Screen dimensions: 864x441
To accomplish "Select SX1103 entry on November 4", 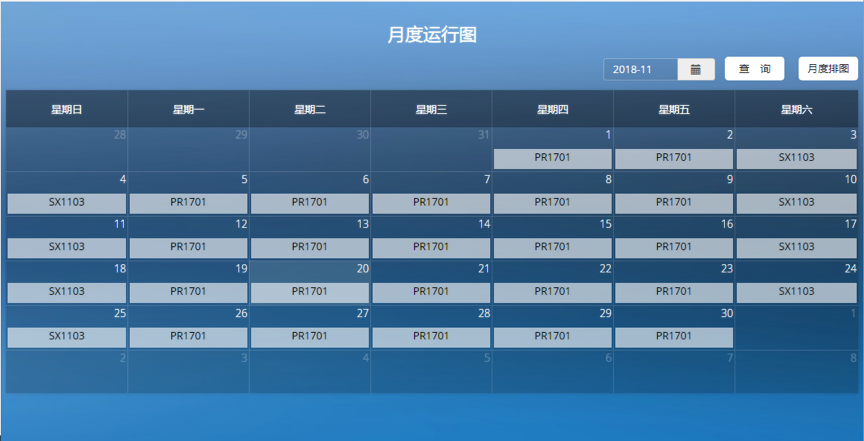I will click(x=67, y=203).
